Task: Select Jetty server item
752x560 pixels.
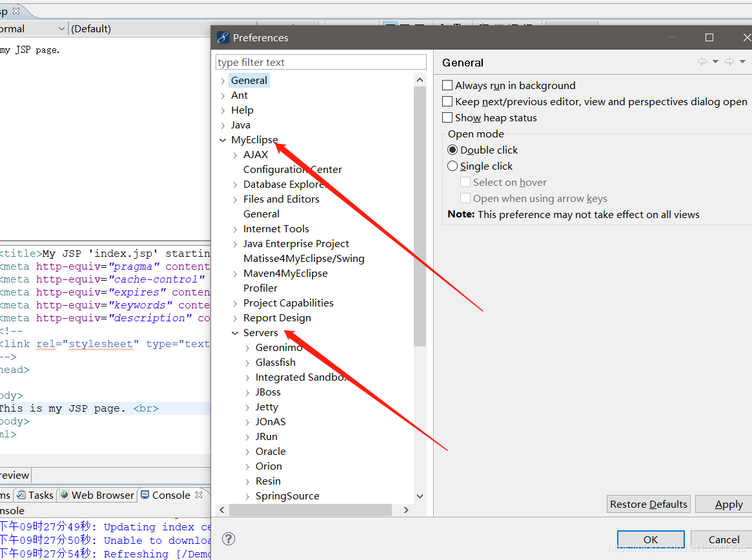Action: (x=267, y=407)
